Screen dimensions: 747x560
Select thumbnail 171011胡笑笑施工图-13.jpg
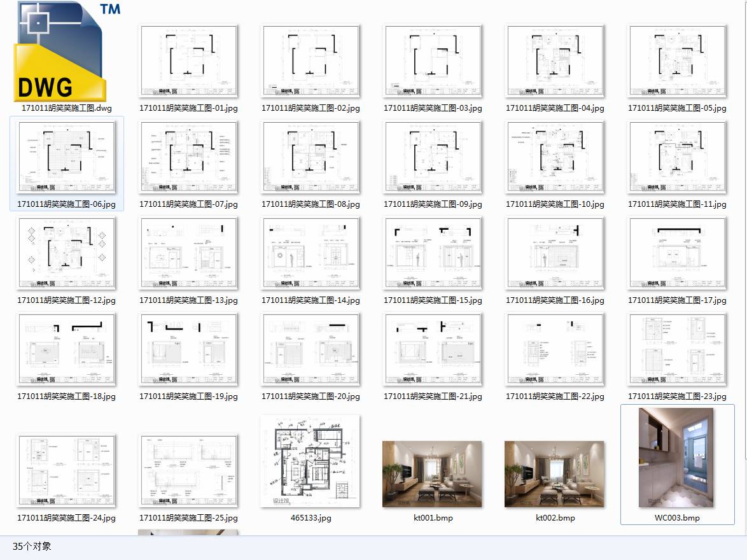point(188,253)
